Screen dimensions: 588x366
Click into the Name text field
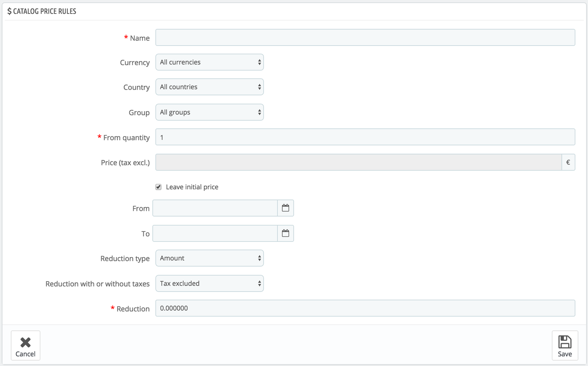click(365, 38)
